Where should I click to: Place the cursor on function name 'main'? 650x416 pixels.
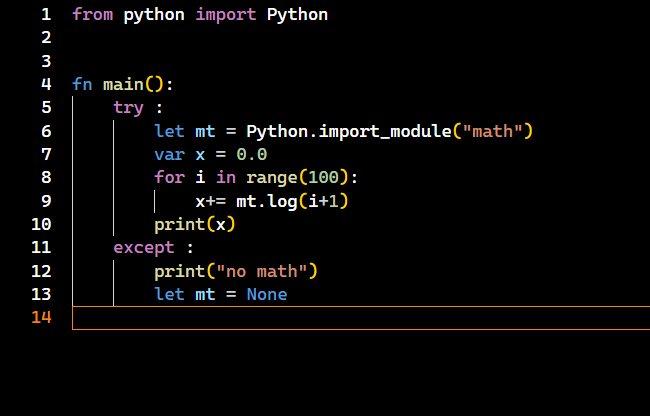123,85
